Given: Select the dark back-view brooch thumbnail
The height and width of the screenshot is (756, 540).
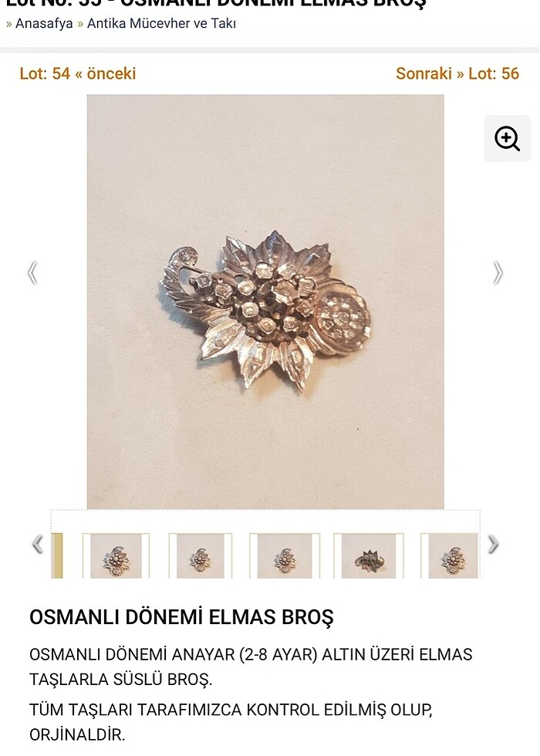Looking at the screenshot, I should point(369,555).
